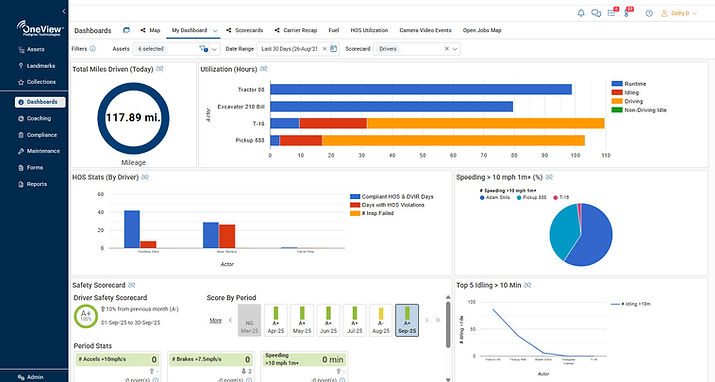This screenshot has width=715, height=382.
Task: Expand the Assets dropdown chevron
Action: tap(214, 49)
